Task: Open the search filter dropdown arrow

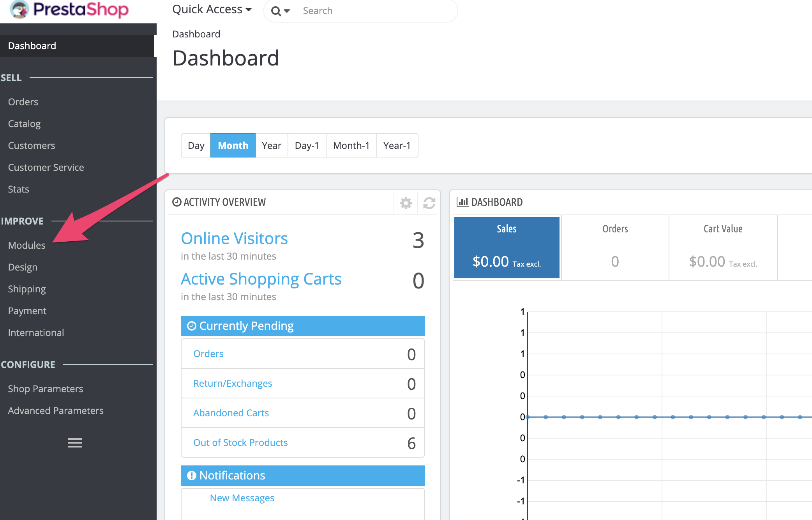Action: (287, 11)
